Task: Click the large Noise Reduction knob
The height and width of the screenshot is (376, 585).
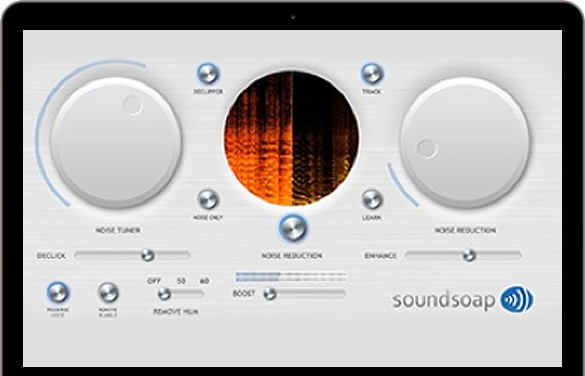Action: coord(465,142)
